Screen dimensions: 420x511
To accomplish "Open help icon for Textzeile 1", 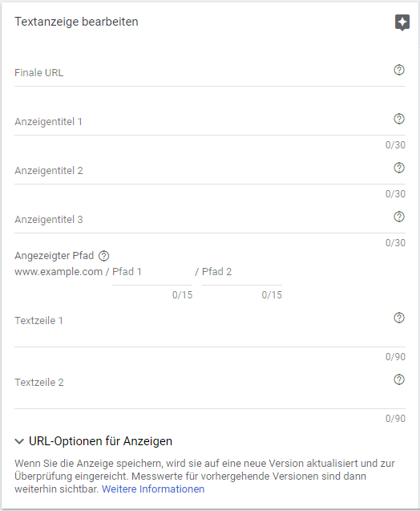I will [399, 318].
